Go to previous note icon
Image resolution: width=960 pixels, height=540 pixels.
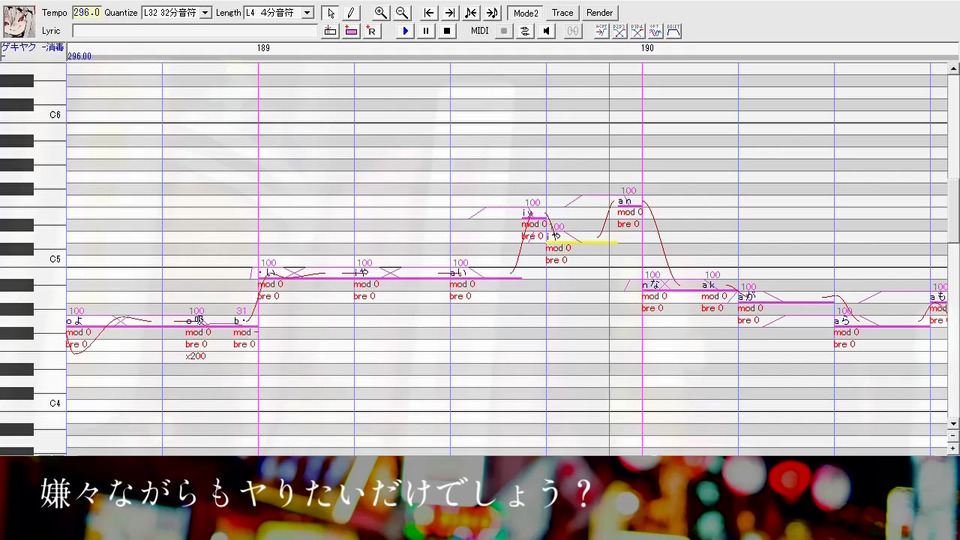[x=471, y=13]
